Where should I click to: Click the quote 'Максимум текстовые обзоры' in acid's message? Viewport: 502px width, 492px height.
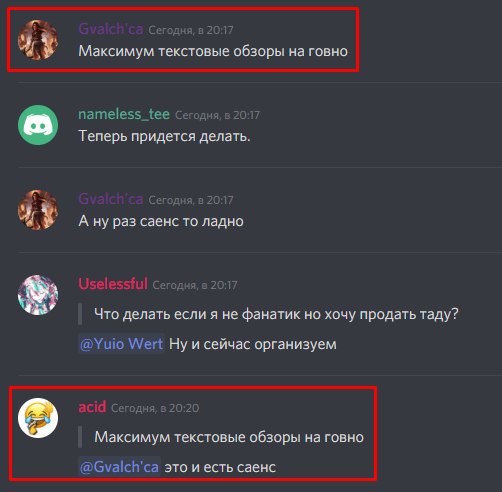(198, 437)
